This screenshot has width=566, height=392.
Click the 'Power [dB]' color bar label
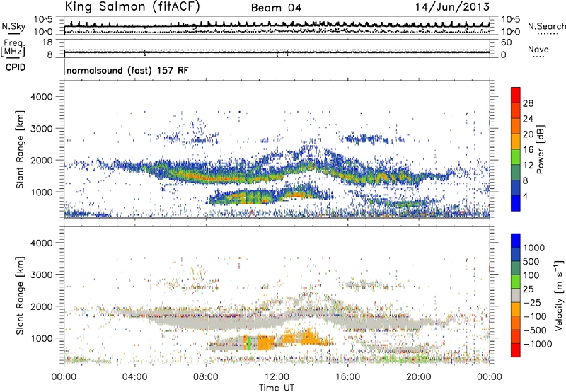click(x=540, y=149)
